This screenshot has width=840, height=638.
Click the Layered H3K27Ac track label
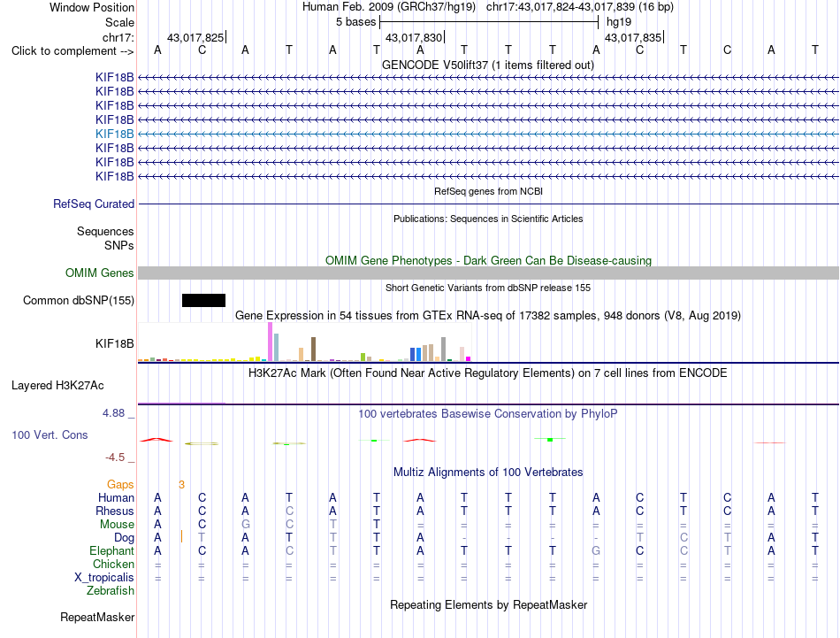pyautogui.click(x=57, y=386)
